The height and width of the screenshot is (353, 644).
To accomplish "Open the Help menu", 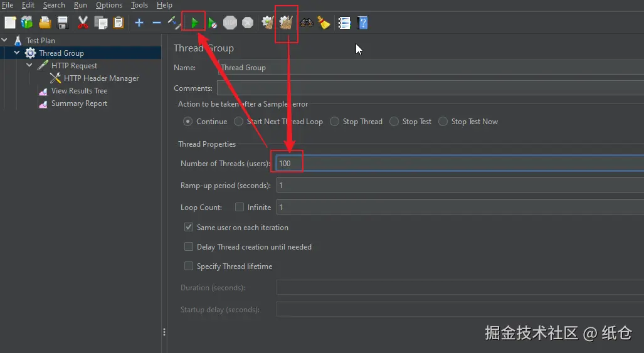I will tap(164, 5).
